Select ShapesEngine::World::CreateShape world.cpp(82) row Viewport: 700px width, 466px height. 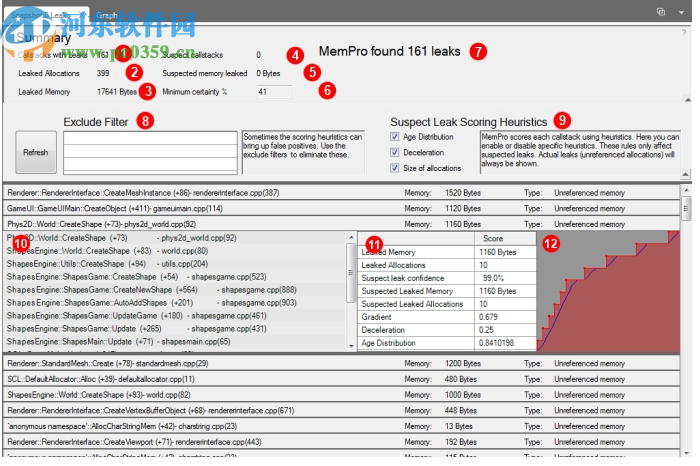pos(342,395)
